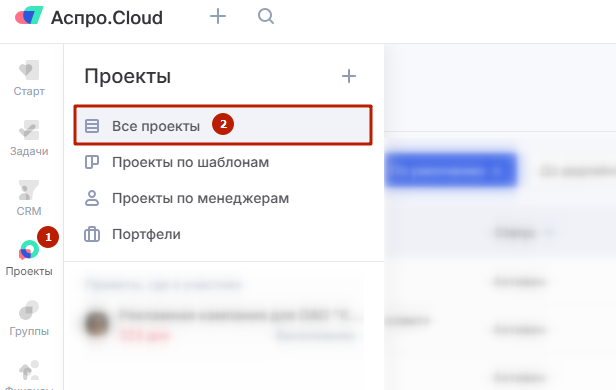Click the Аспро.Cloud brand text
616x390 pixels.
107,18
